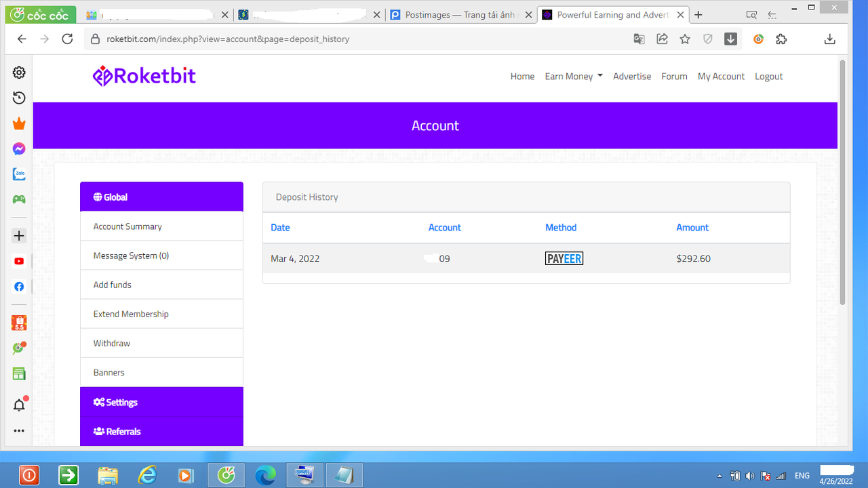
Task: Open Facebook from the sidebar
Action: coord(19,287)
